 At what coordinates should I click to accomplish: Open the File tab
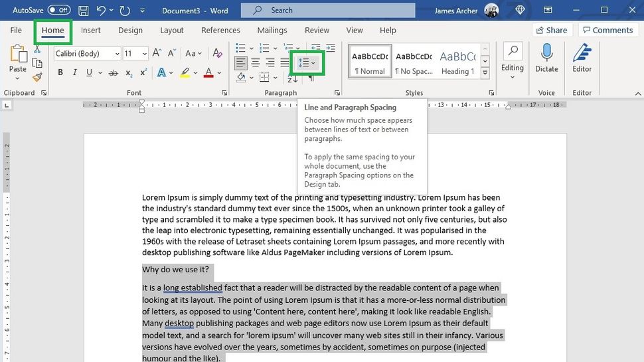pyautogui.click(x=16, y=30)
